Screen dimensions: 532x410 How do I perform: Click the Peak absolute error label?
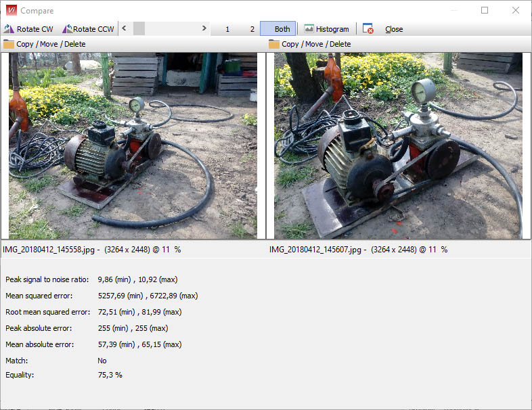click(x=39, y=328)
